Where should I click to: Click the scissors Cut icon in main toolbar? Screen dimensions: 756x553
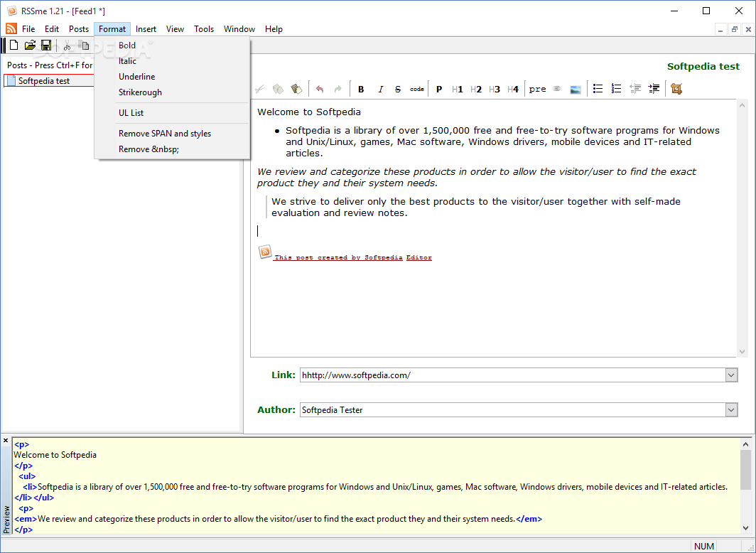pos(67,45)
